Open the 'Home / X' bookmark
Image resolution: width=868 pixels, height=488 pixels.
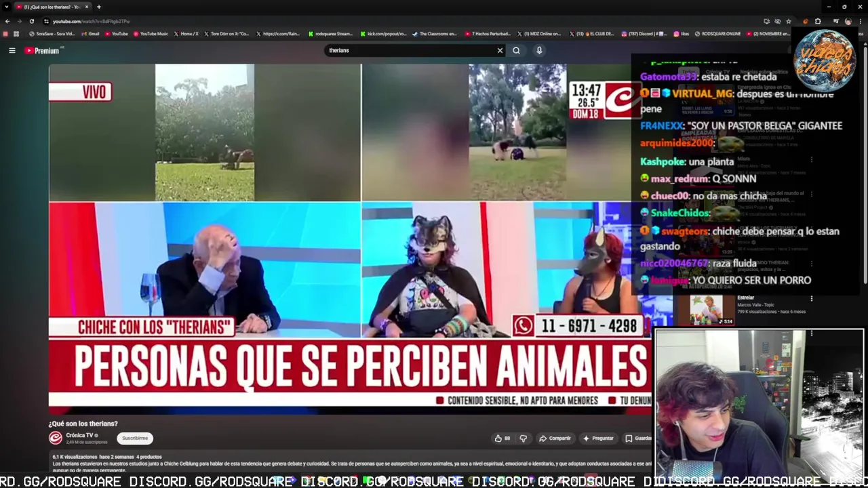pyautogui.click(x=186, y=34)
